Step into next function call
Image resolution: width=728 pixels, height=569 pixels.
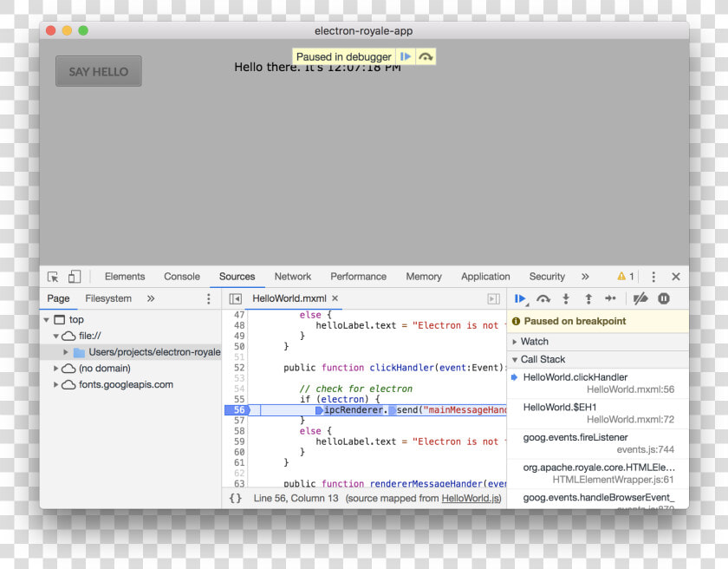pyautogui.click(x=566, y=298)
